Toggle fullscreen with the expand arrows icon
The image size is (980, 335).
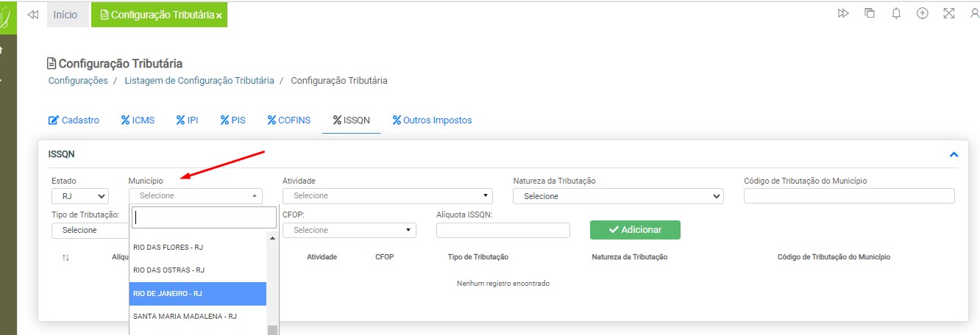tap(948, 14)
